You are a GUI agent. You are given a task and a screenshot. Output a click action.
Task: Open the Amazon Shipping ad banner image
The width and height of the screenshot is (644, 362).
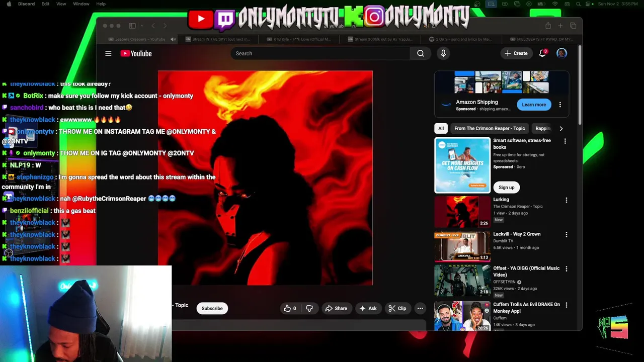pos(502,82)
